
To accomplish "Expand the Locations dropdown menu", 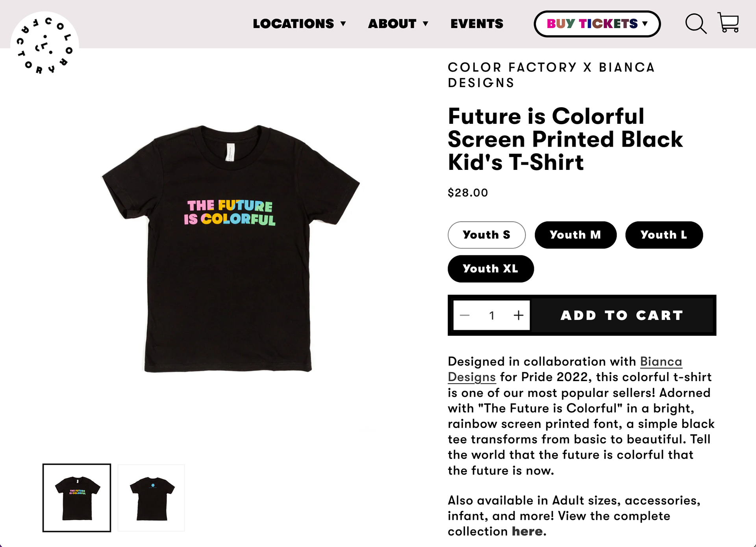I will pos(299,24).
